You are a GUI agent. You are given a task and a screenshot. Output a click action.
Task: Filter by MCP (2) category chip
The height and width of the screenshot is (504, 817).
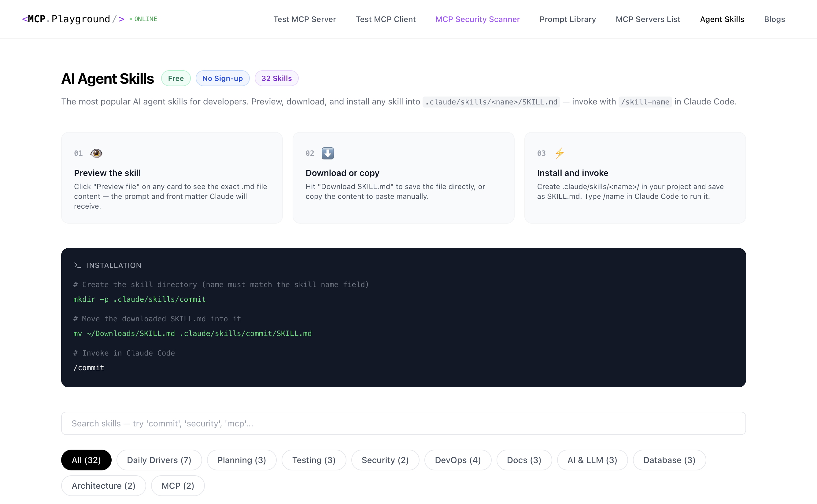(x=177, y=486)
